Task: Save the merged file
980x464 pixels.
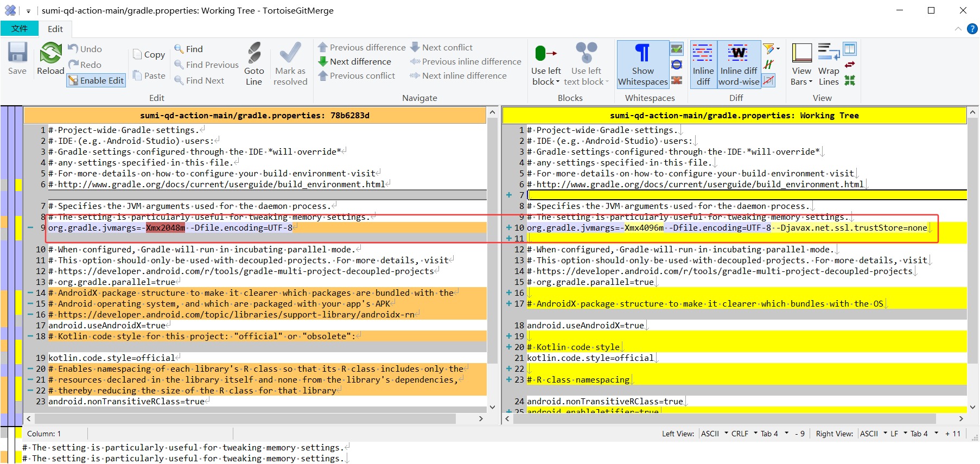Action: point(17,59)
